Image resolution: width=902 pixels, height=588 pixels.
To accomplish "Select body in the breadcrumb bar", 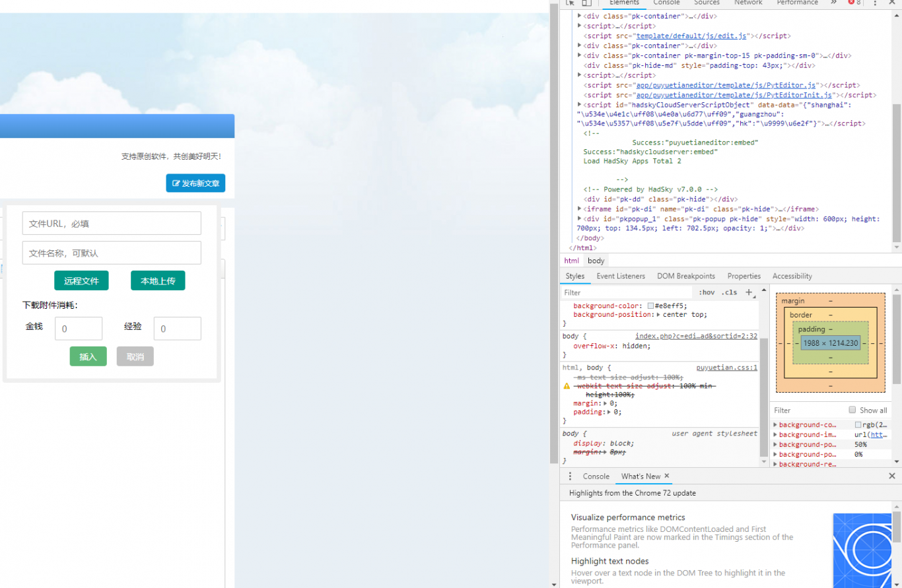I will coord(596,261).
